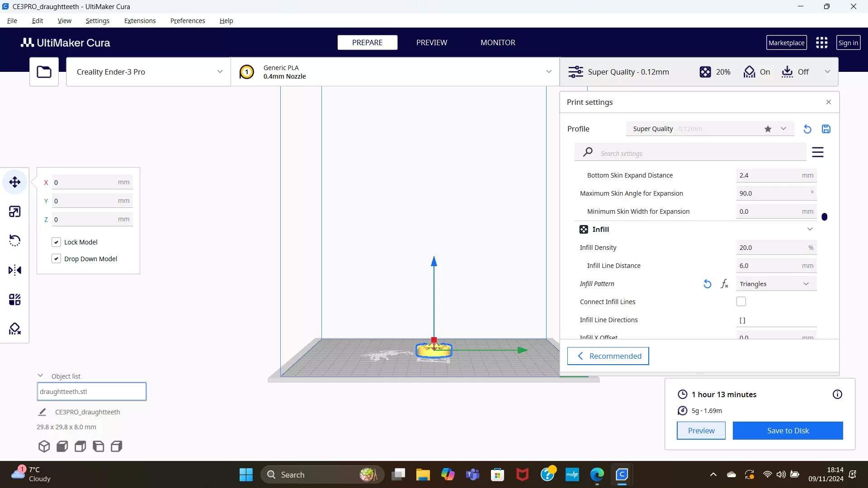Collapse the Infill settings section

point(810,229)
